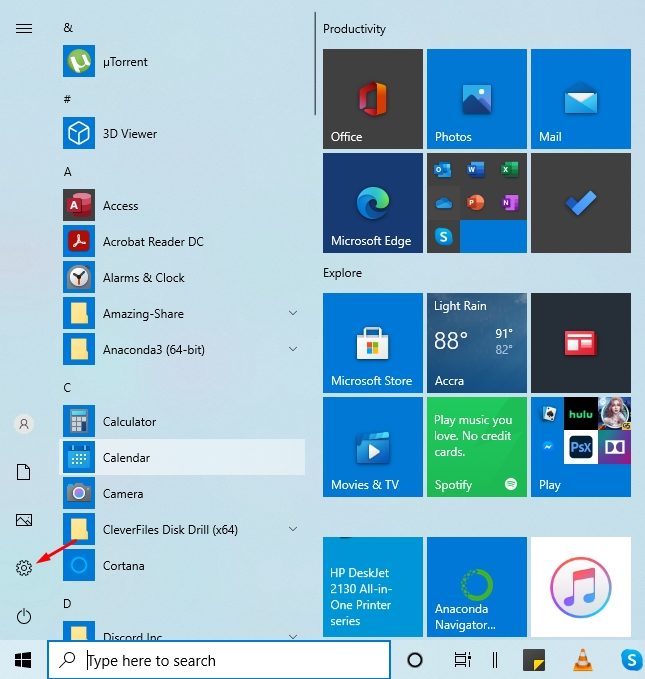Open Photoshop Express in the Play tile
Viewport: 645px width, 679px height.
pos(580,447)
